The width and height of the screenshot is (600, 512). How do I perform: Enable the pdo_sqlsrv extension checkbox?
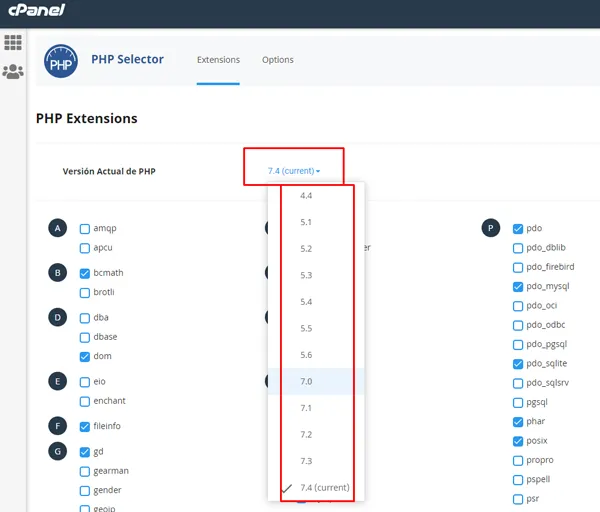[518, 383]
